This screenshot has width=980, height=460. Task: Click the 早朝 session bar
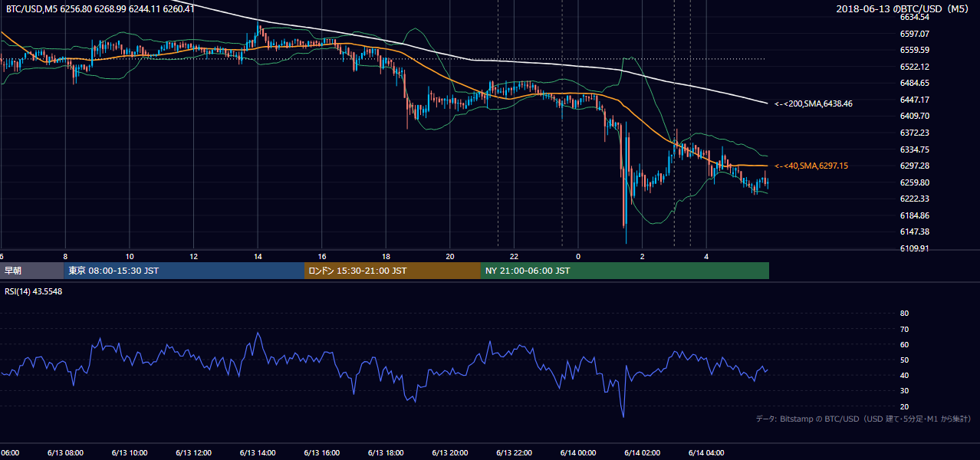31,271
